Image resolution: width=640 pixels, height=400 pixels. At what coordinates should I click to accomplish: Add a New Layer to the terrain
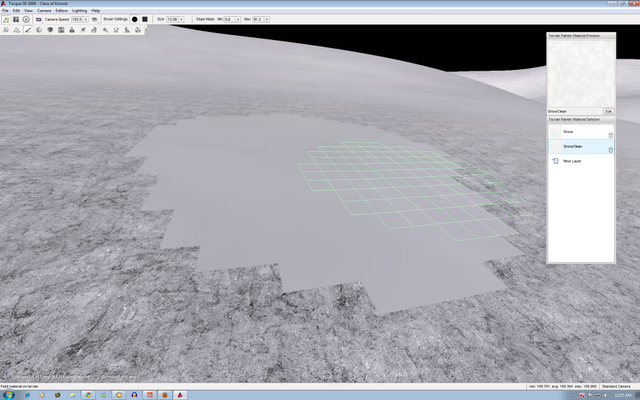pos(572,161)
